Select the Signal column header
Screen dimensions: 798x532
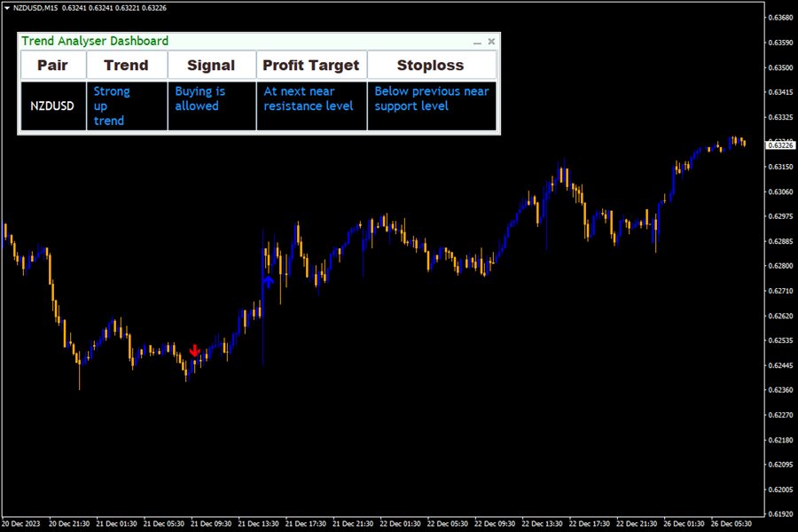[211, 65]
